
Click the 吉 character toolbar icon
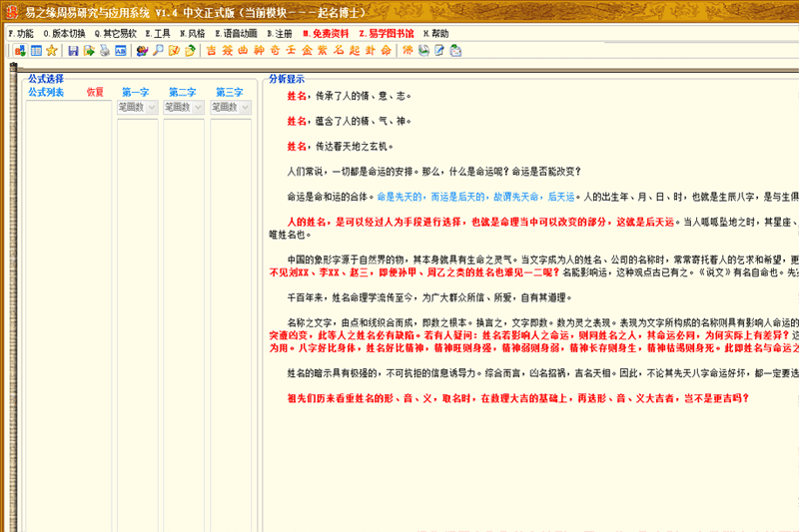(211, 50)
